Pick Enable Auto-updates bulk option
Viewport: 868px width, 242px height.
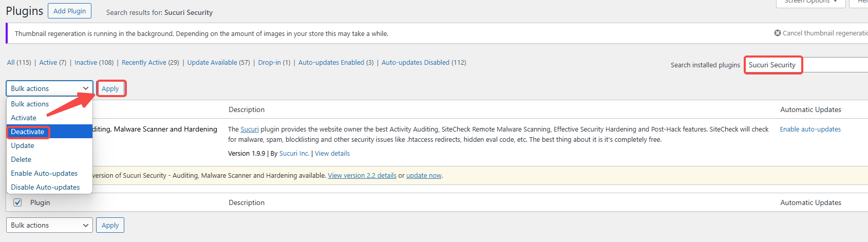(44, 173)
